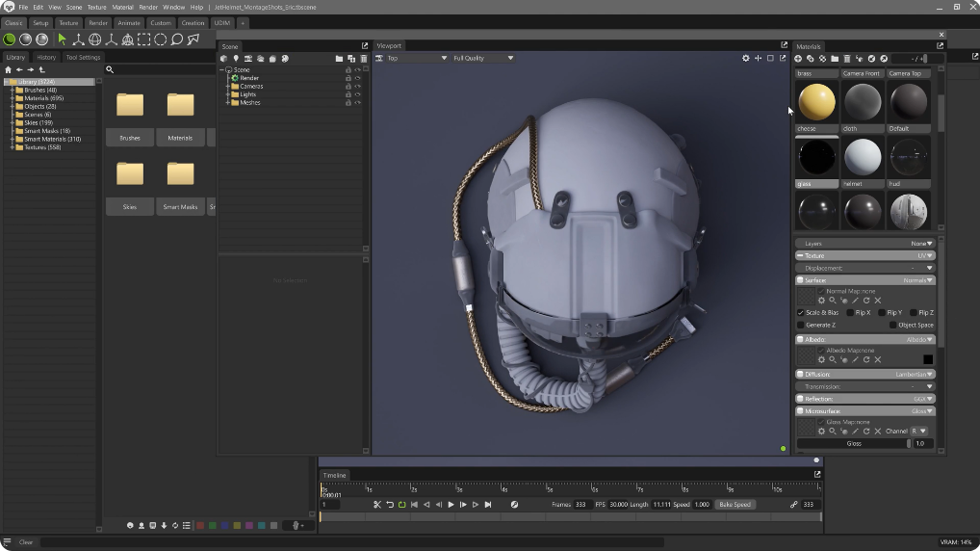Click the scissors icon in timeline
The height and width of the screenshot is (551, 980).
coord(377,505)
